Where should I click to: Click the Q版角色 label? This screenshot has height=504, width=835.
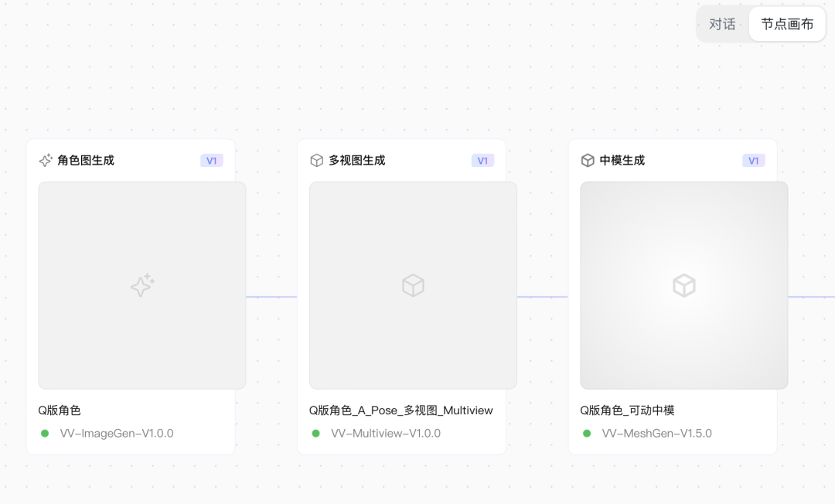coord(59,410)
